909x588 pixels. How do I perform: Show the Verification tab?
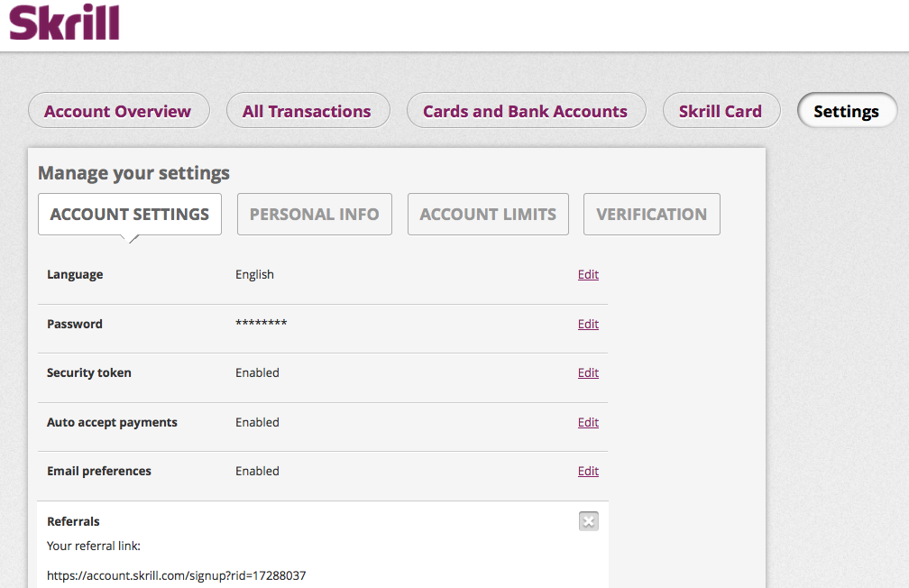point(652,214)
